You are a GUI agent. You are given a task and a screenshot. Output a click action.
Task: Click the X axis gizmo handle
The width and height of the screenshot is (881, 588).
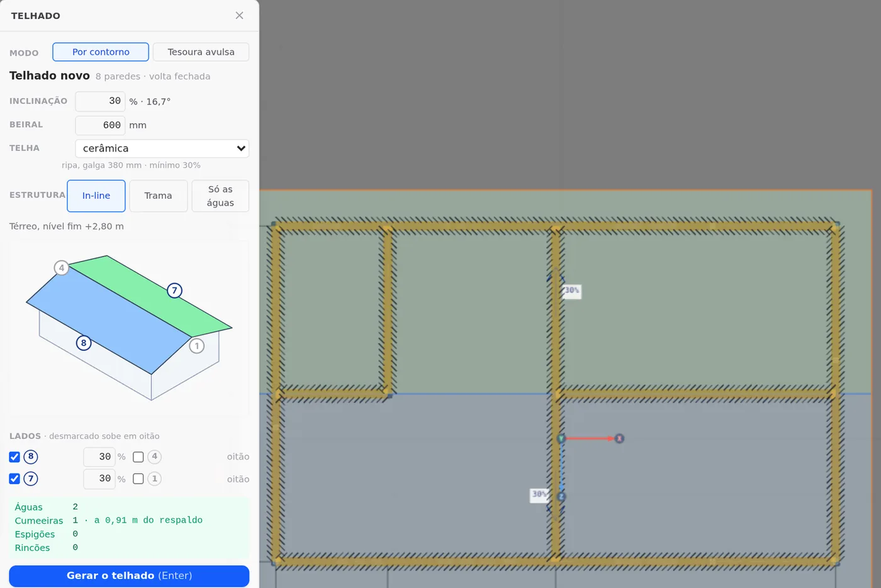[x=619, y=439]
